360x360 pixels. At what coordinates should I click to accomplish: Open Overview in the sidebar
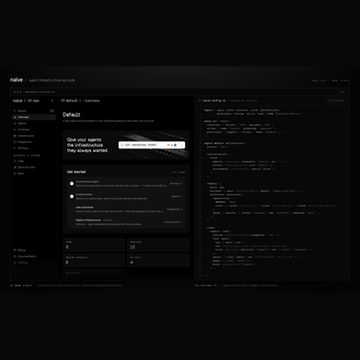coord(34,117)
